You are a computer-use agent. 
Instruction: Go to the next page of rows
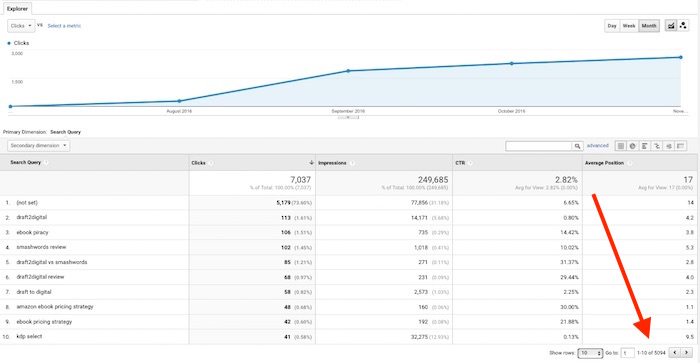pyautogui.click(x=687, y=353)
